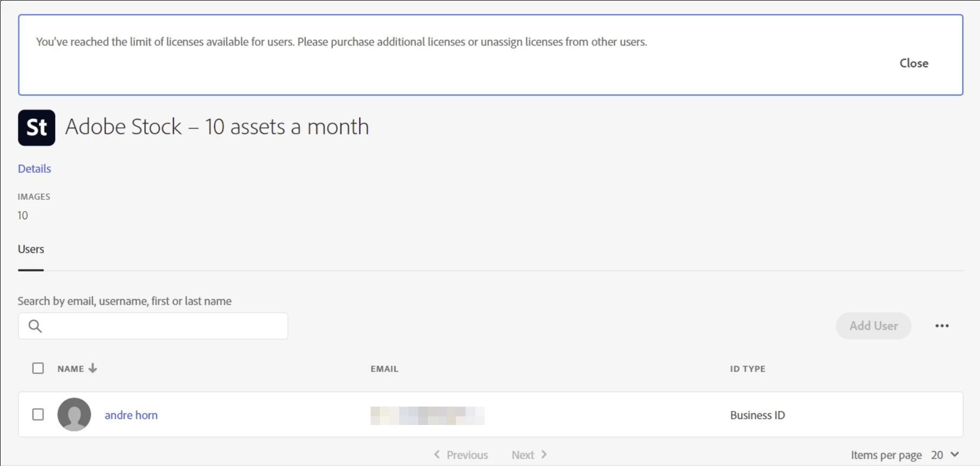Screen dimensions: 980x466
Task: Click andre horn's avatar image
Action: [74, 415]
